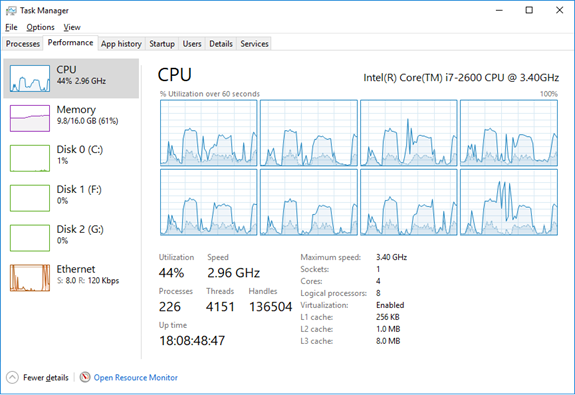The height and width of the screenshot is (395, 575).
Task: Collapse view with Fewer details arrow
Action: point(12,377)
